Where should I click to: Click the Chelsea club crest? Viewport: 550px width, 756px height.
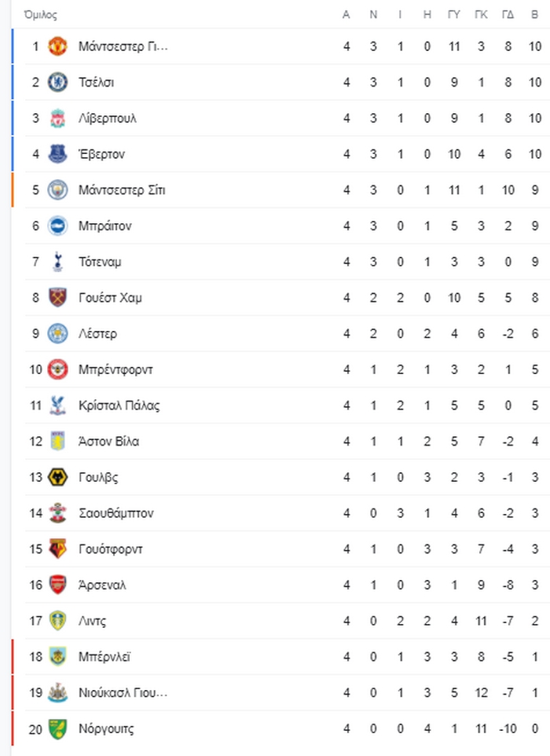[x=57, y=82]
